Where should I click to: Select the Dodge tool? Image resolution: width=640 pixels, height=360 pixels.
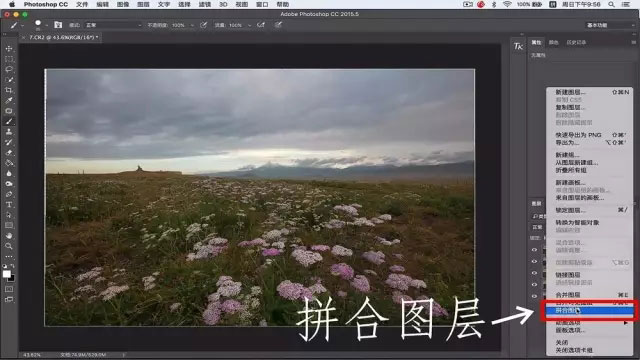(9, 184)
